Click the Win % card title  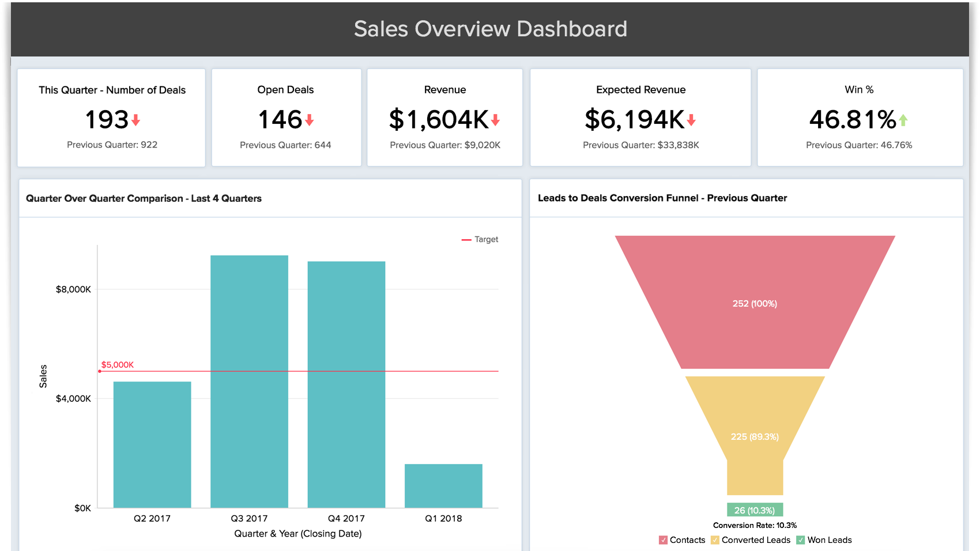point(860,89)
